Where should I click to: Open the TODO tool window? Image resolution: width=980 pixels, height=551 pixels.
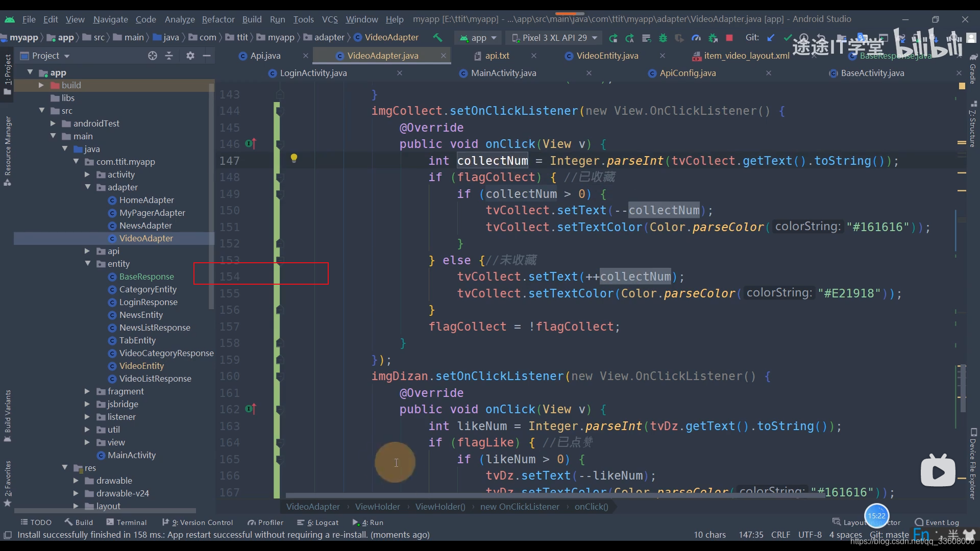coord(36,522)
